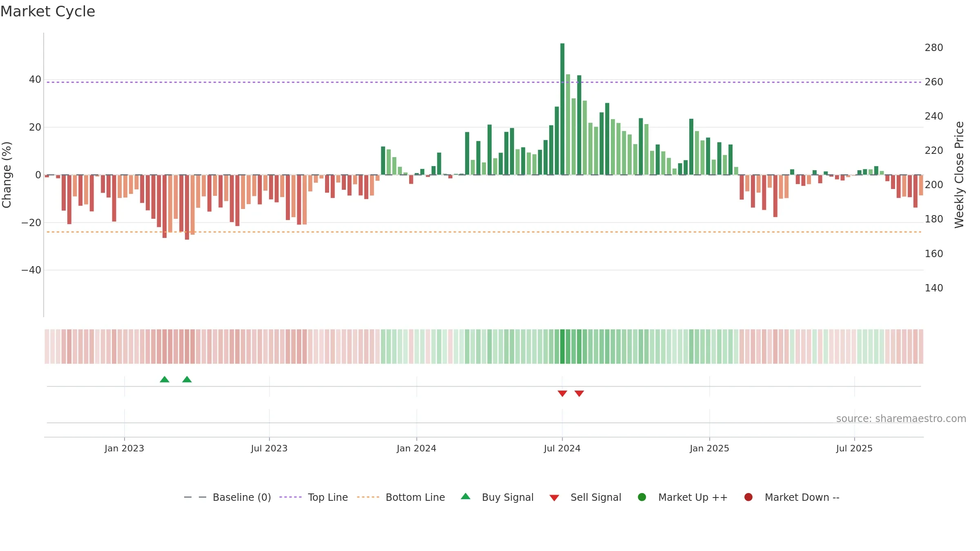The width and height of the screenshot is (980, 551).
Task: Click the 140 tick on the price axis
Action: click(x=934, y=288)
